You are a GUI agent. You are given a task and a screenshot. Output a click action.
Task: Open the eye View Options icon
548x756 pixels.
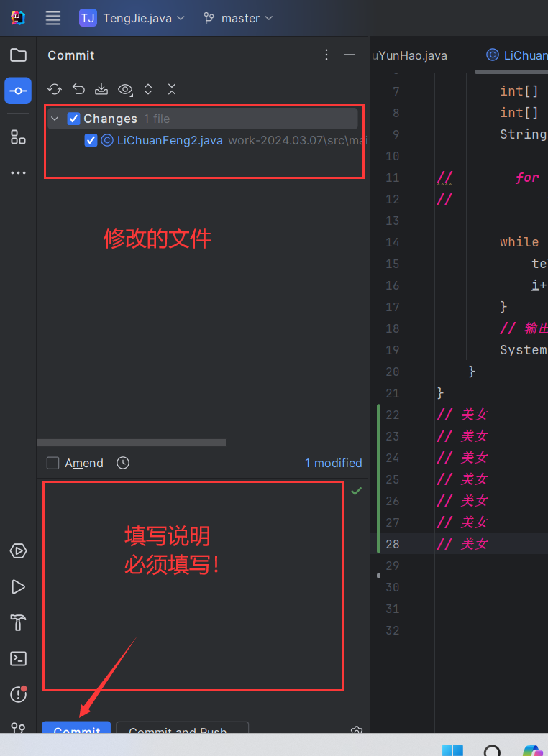click(x=125, y=89)
